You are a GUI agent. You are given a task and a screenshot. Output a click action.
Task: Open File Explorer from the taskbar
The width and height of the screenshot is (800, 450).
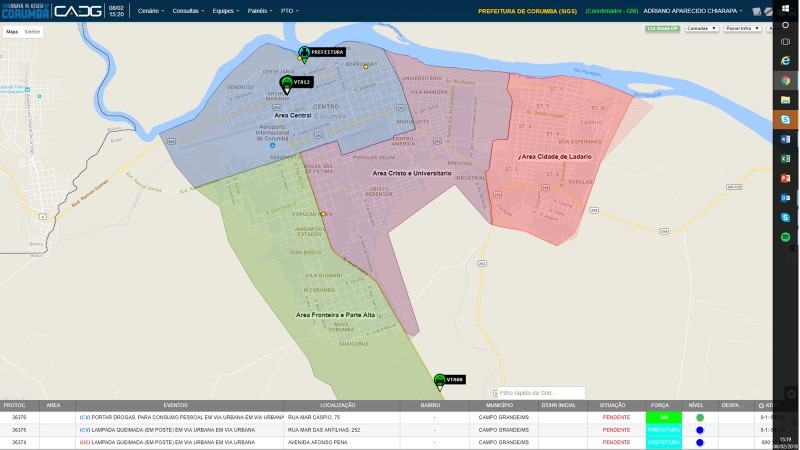[x=786, y=100]
